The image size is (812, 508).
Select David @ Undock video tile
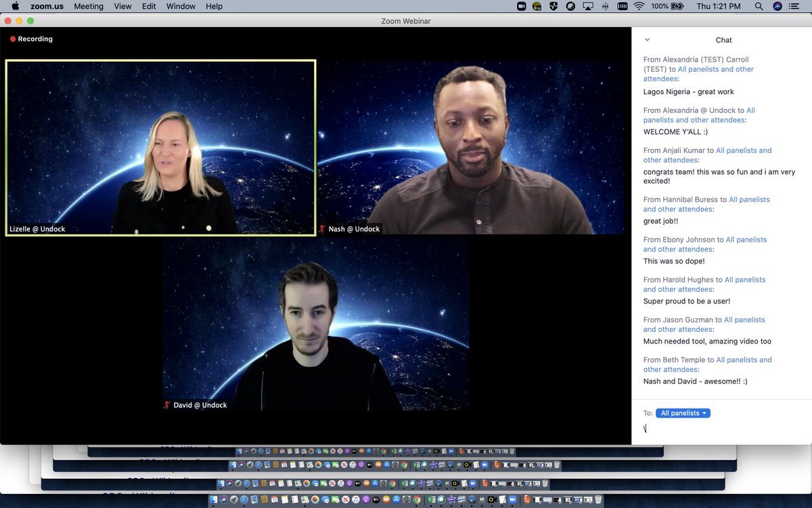(x=315, y=324)
